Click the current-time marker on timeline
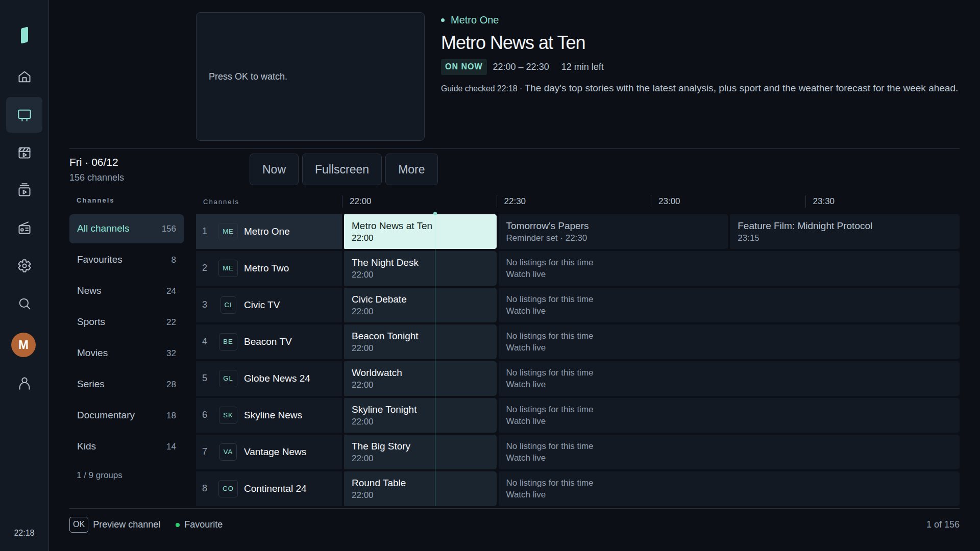The width and height of the screenshot is (980, 551). [435, 213]
